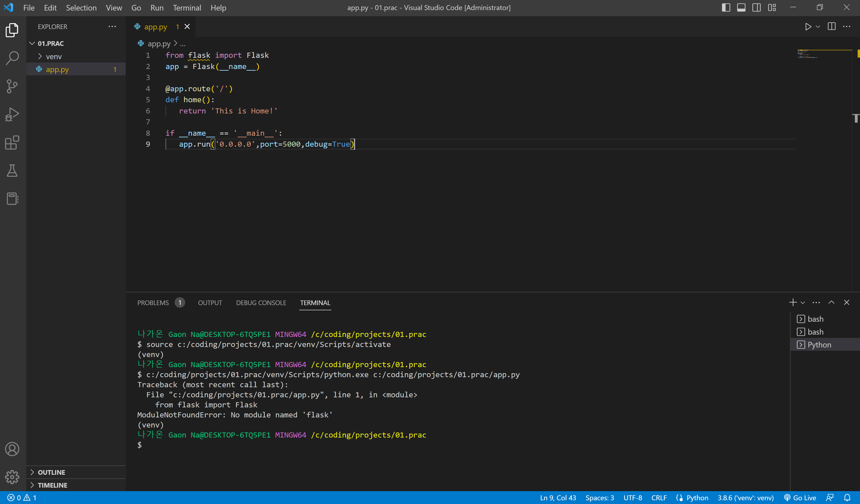Select the first bash terminal
This screenshot has height=504, width=860.
(825, 319)
